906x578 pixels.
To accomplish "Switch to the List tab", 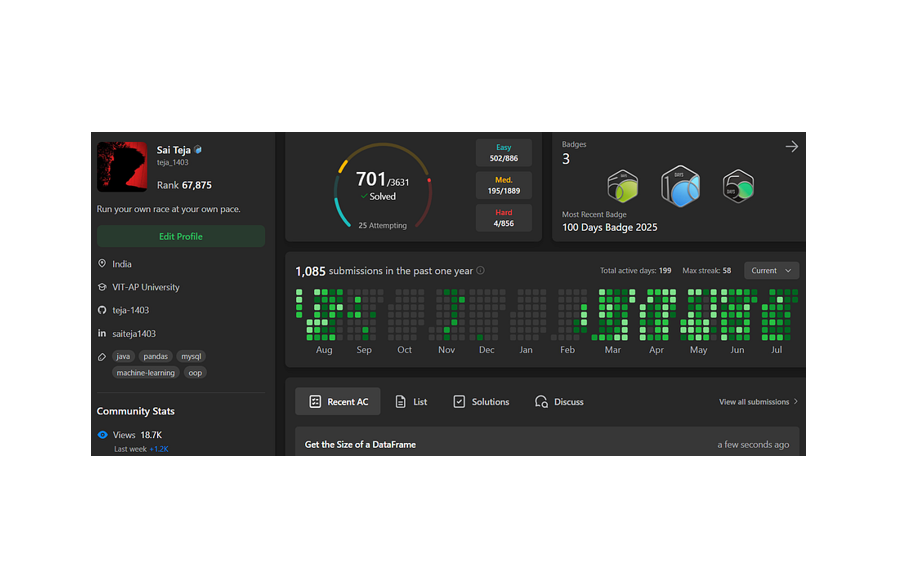I will click(411, 402).
